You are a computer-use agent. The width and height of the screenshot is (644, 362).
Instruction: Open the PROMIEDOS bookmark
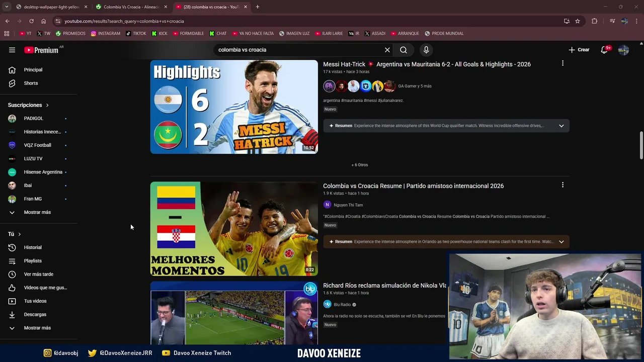(70, 34)
